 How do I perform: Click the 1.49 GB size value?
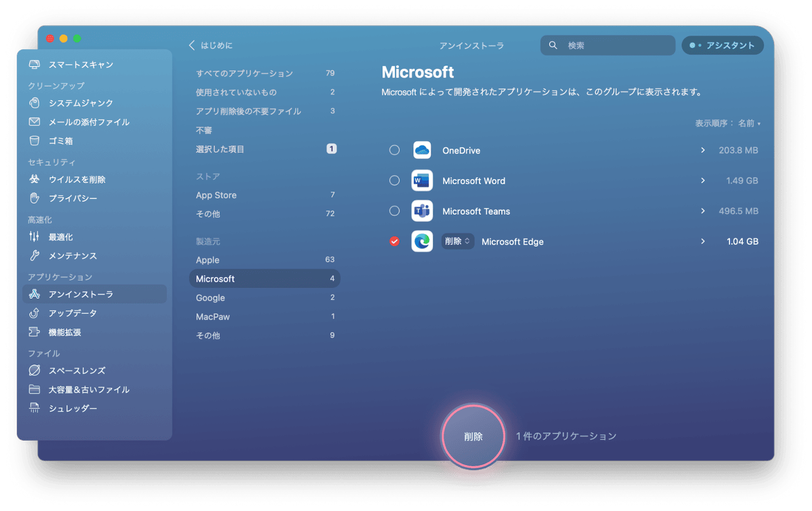click(742, 181)
